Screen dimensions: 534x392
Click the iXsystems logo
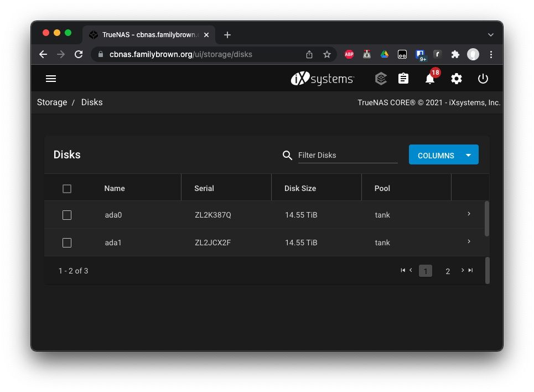tap(322, 79)
